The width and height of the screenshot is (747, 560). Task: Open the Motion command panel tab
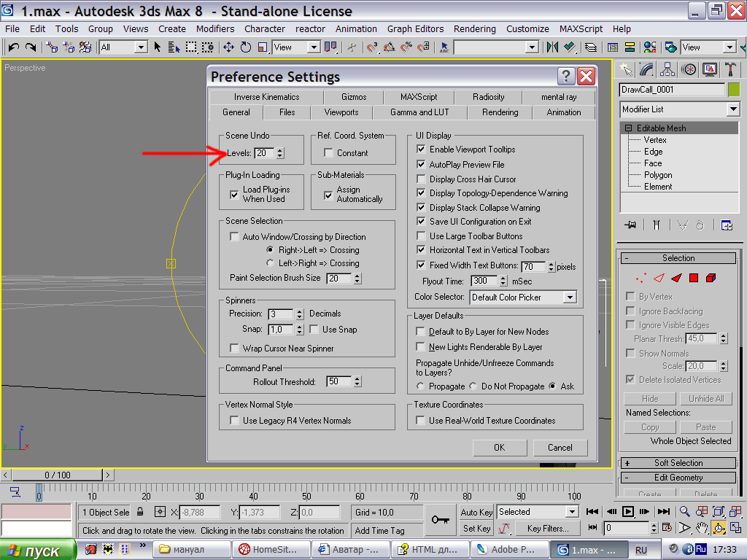coord(689,70)
